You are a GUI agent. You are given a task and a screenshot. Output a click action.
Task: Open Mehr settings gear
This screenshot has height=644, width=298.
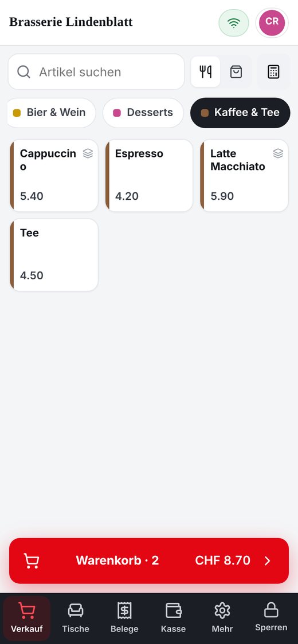222,618
